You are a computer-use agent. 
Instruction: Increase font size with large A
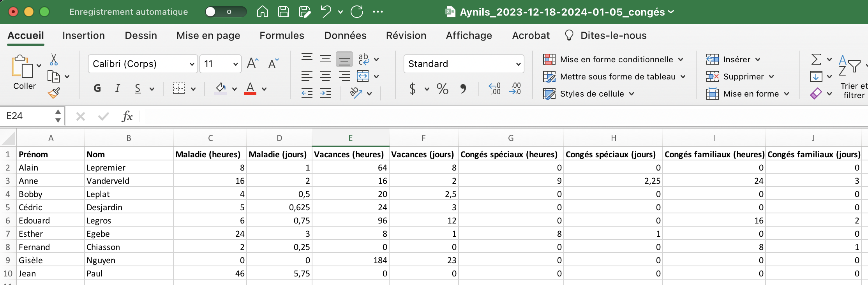(252, 63)
